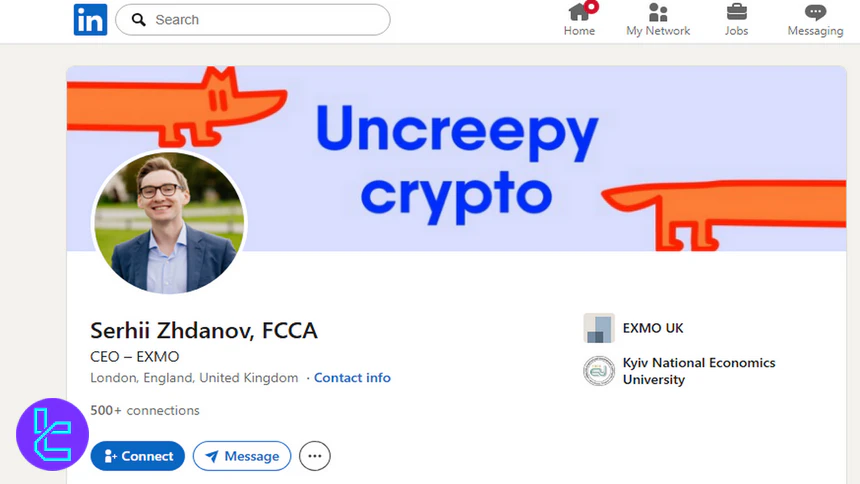Click the Connect button
Viewport: 860px width, 484px height.
click(x=138, y=456)
